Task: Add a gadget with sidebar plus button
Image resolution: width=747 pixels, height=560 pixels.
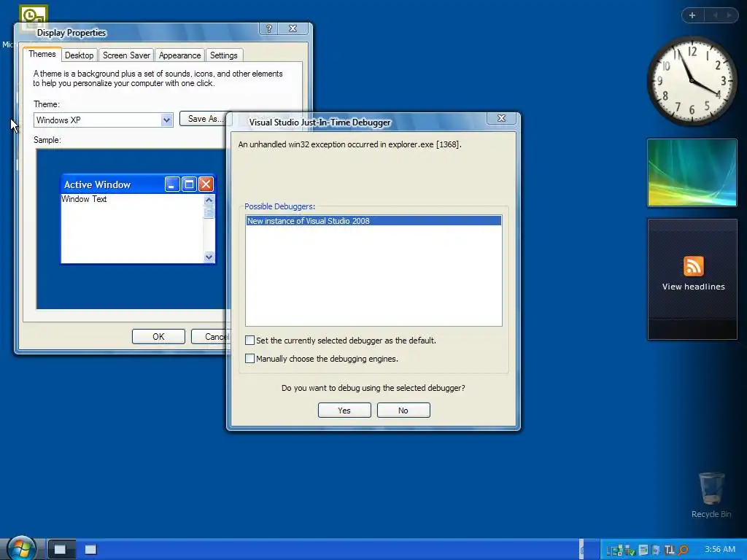Action: tap(692, 16)
